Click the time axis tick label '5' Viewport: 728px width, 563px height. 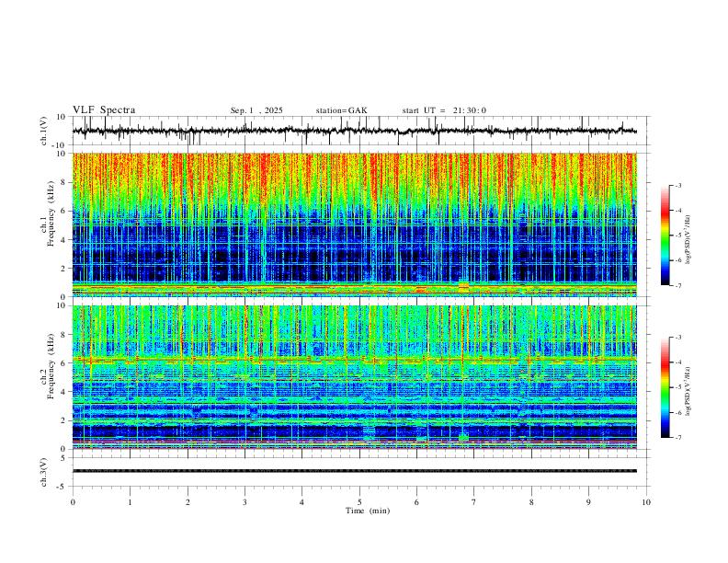pyautogui.click(x=359, y=502)
